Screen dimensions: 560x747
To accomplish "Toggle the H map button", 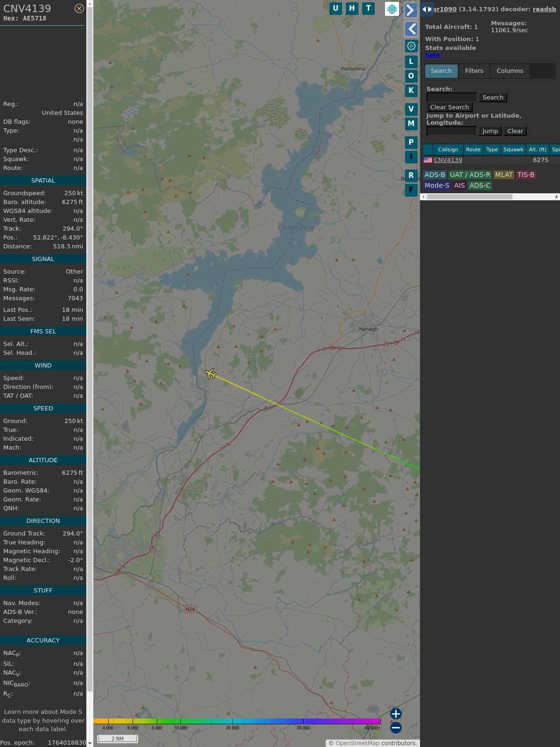I will [x=352, y=8].
